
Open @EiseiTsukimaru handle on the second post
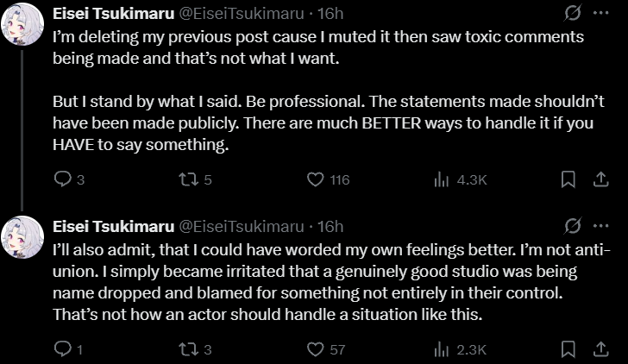(x=242, y=227)
